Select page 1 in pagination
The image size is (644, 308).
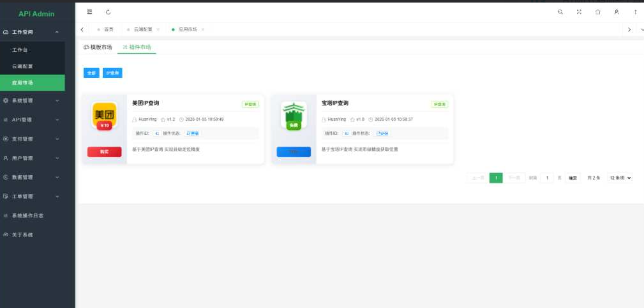coord(496,178)
